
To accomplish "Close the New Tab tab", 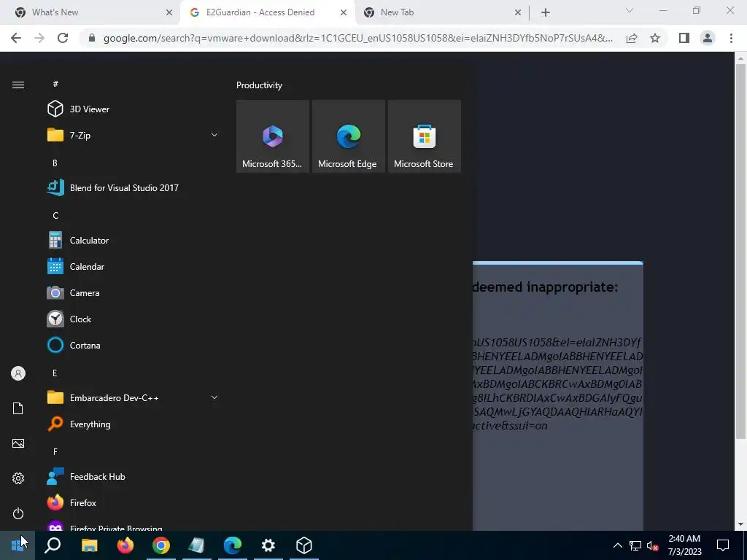I will [518, 12].
